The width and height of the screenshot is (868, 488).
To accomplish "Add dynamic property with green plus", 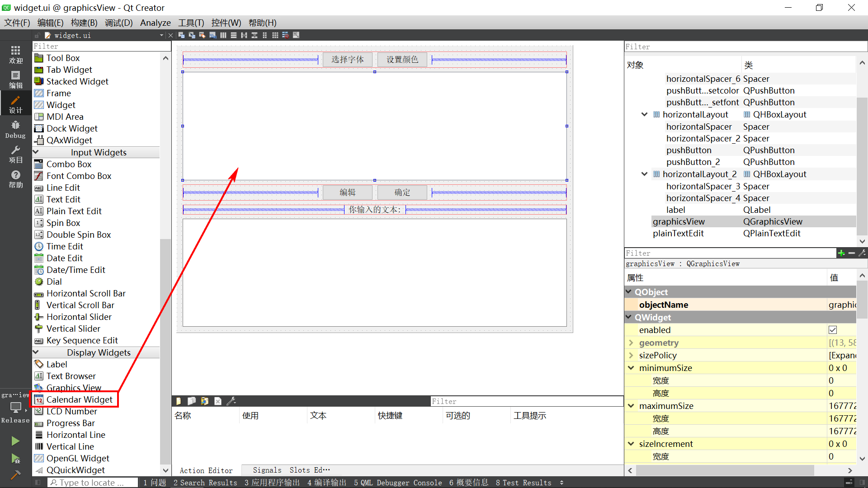I will [x=841, y=253].
